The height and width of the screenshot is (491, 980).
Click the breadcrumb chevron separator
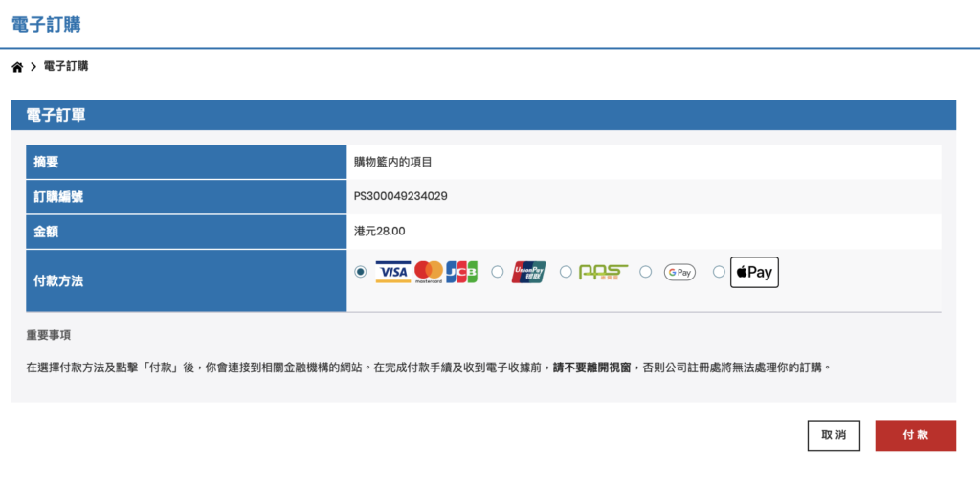(33, 67)
